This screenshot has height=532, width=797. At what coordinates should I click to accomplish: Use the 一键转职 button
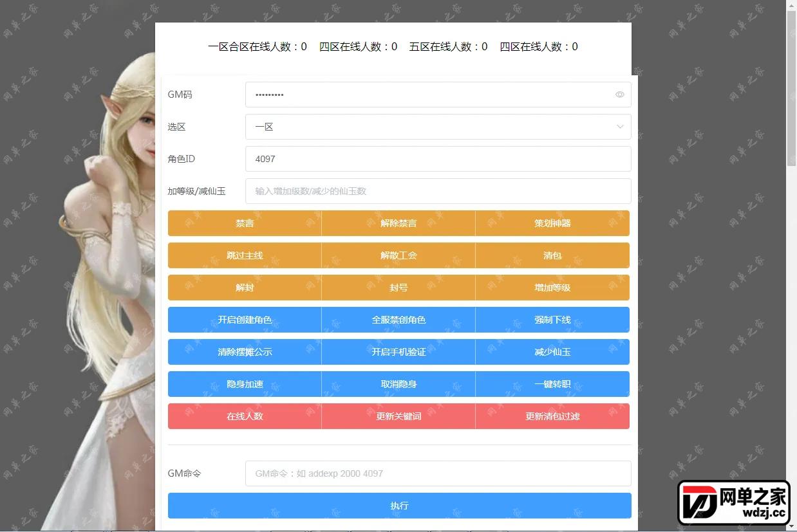[x=552, y=384]
